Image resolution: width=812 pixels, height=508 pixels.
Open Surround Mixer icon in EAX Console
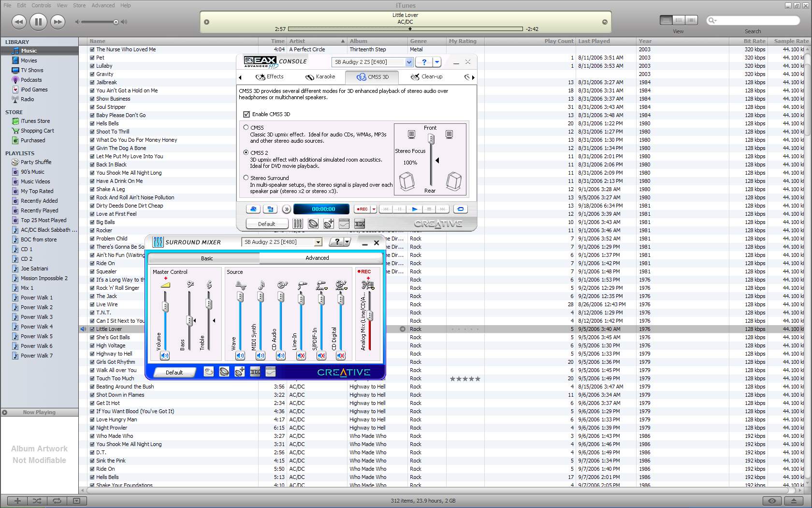click(298, 224)
